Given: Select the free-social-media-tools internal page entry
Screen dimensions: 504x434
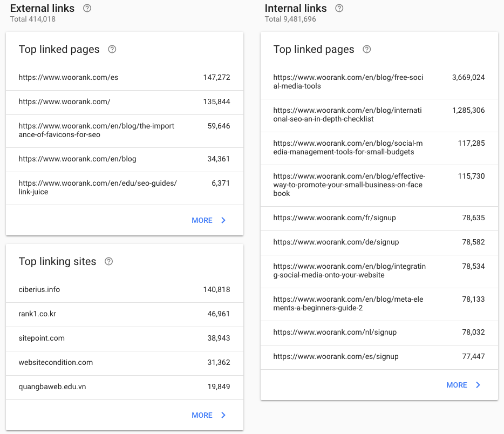Looking at the screenshot, I should click(x=379, y=82).
